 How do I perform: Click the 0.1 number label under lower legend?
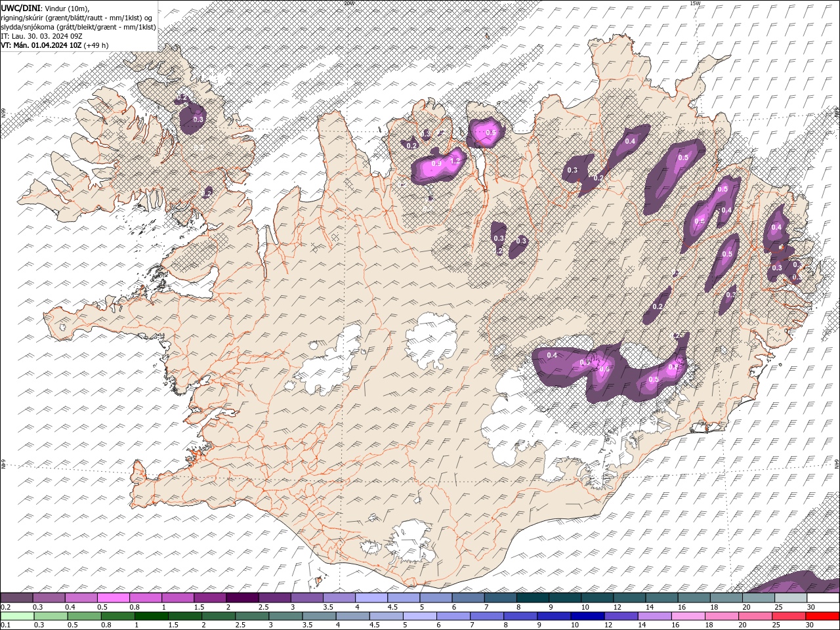(x=5, y=626)
